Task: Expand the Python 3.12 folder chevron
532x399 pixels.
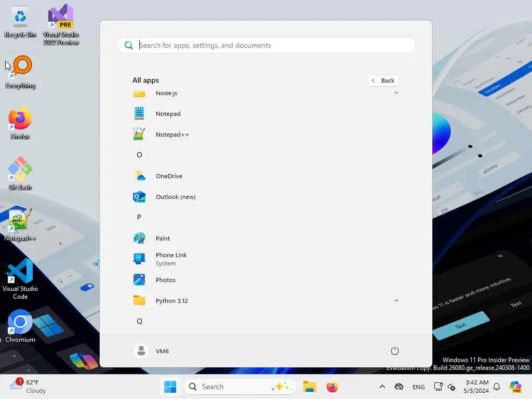Action: point(396,301)
